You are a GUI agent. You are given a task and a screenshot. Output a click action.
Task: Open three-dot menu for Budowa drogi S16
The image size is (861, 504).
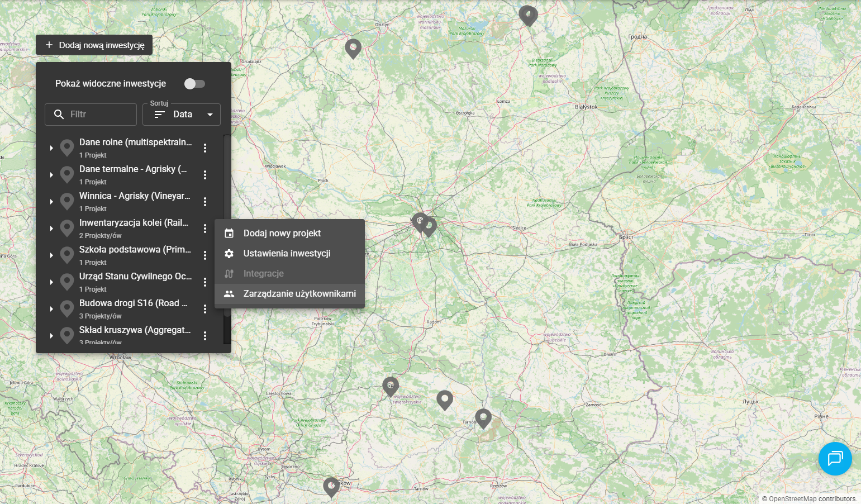[x=205, y=309]
